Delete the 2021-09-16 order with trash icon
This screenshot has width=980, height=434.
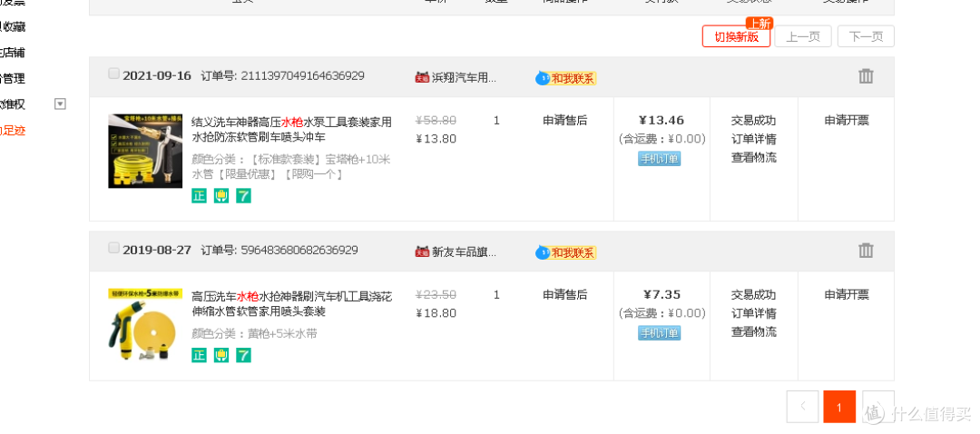(x=866, y=76)
